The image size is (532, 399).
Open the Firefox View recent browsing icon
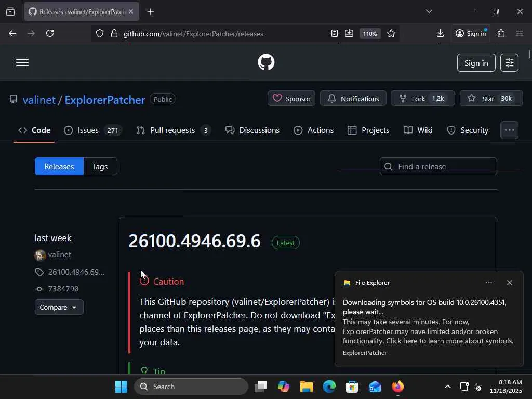click(x=10, y=12)
